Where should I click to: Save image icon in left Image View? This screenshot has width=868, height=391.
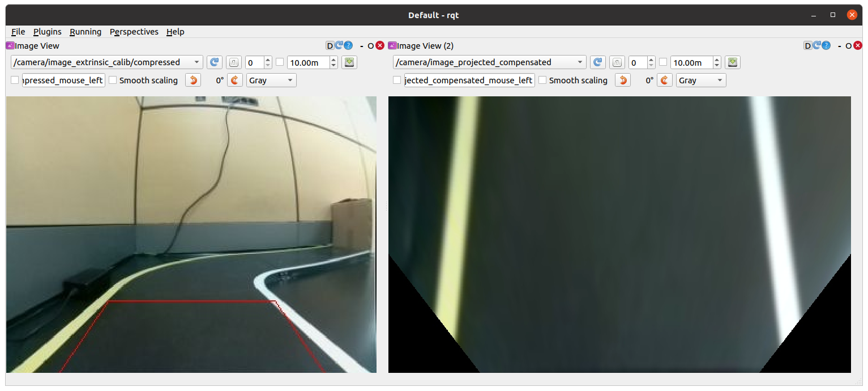[x=349, y=62]
